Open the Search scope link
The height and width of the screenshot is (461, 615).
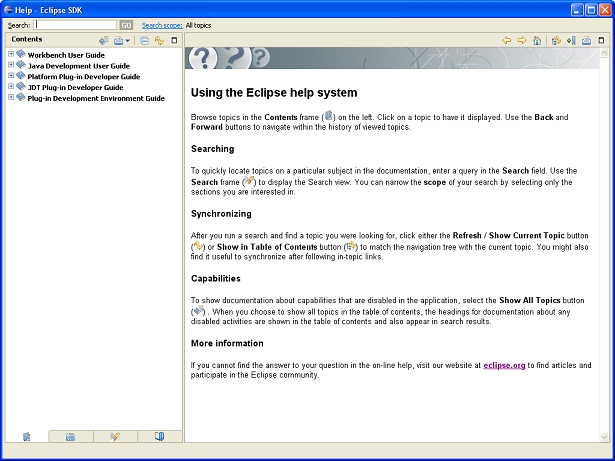[162, 25]
